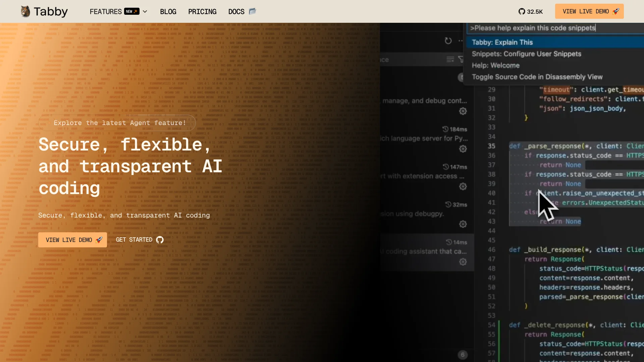Click the gear icon below the 'debug cont...' text
The image size is (644, 362).
click(x=463, y=111)
